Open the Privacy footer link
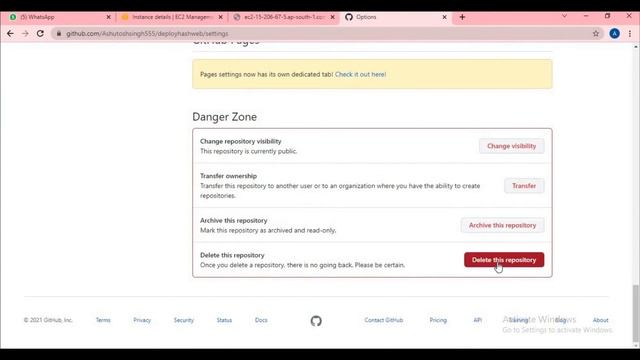Image resolution: width=640 pixels, height=360 pixels. click(x=142, y=320)
